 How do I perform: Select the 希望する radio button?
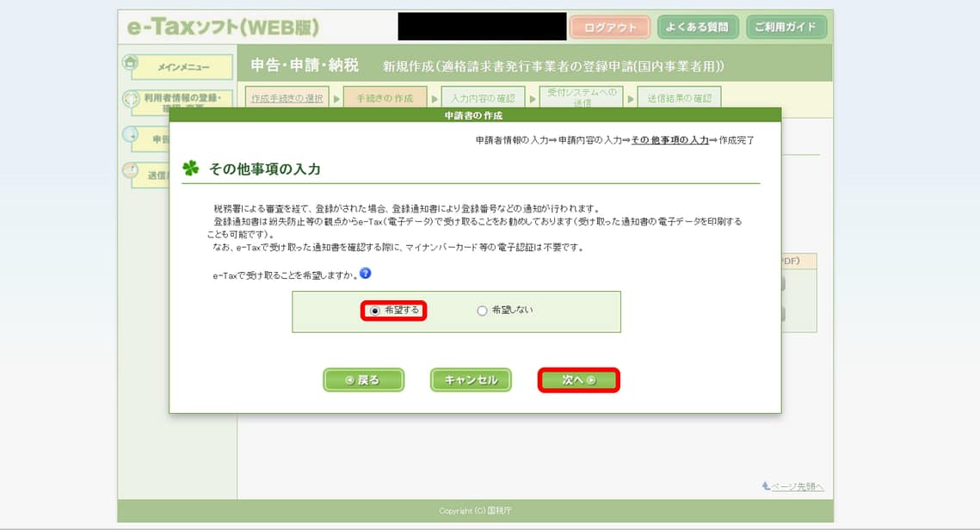[x=374, y=311]
